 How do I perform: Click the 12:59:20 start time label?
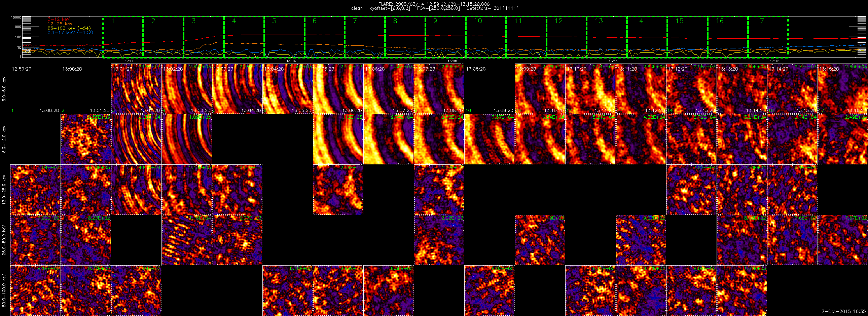pos(22,69)
